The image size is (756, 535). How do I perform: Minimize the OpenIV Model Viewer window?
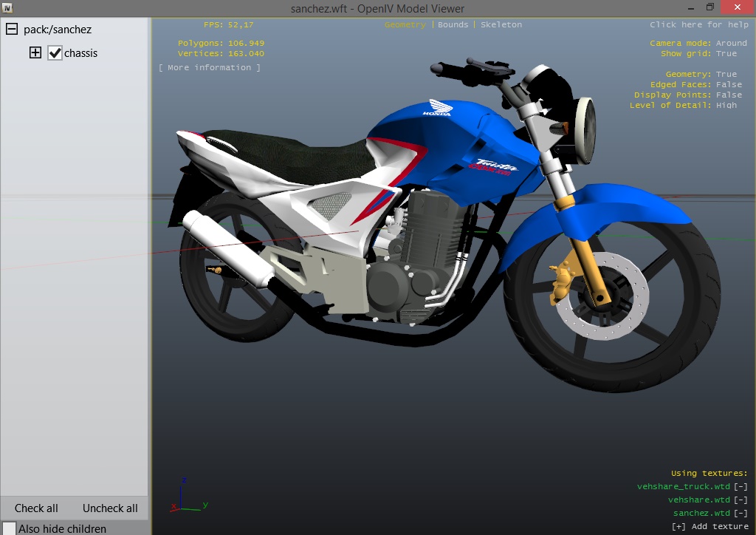691,8
